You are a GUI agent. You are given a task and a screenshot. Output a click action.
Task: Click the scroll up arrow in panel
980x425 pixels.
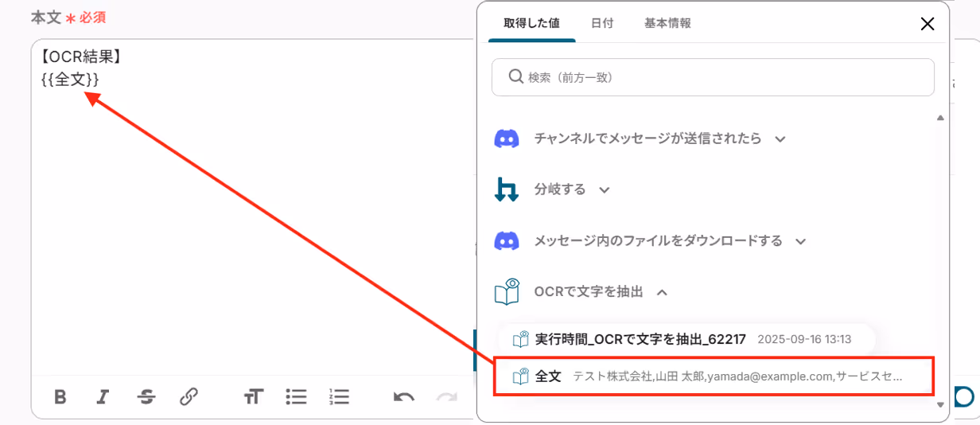click(940, 118)
